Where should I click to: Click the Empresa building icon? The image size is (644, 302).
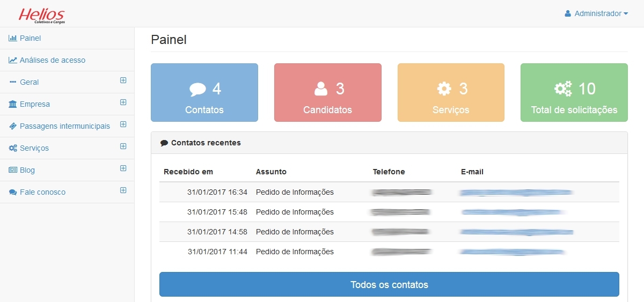tap(13, 104)
